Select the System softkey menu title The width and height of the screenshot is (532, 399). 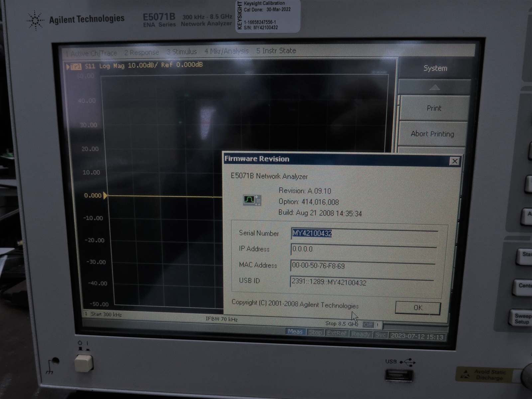pyautogui.click(x=435, y=68)
